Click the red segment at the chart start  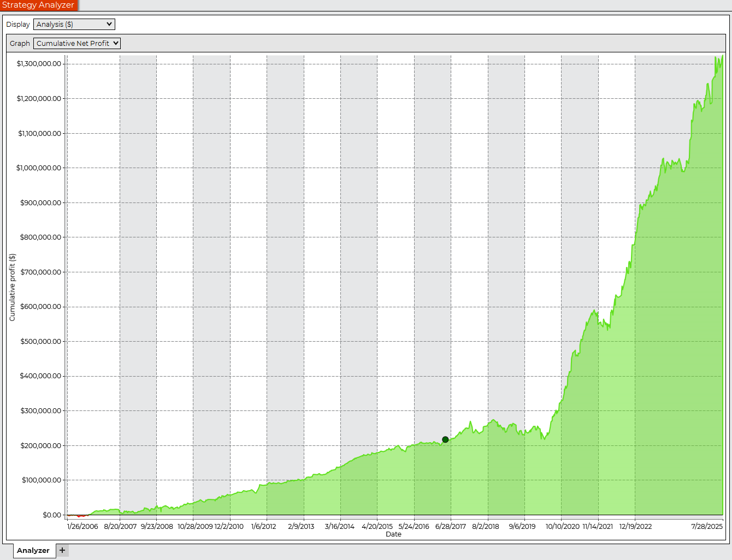coord(79,515)
